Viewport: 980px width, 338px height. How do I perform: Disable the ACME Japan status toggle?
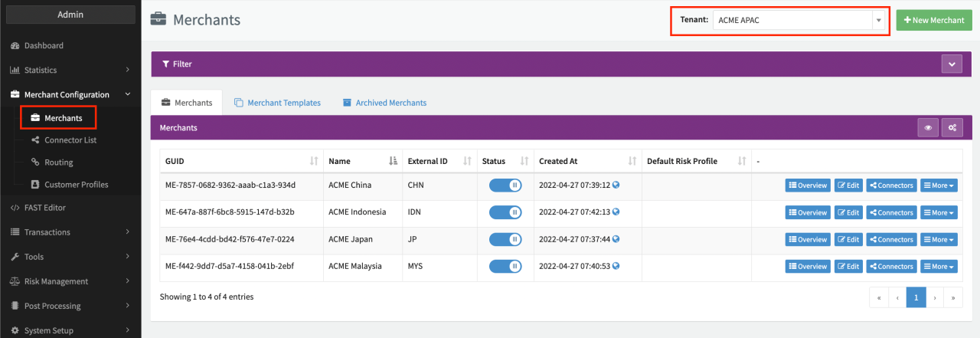tap(505, 239)
